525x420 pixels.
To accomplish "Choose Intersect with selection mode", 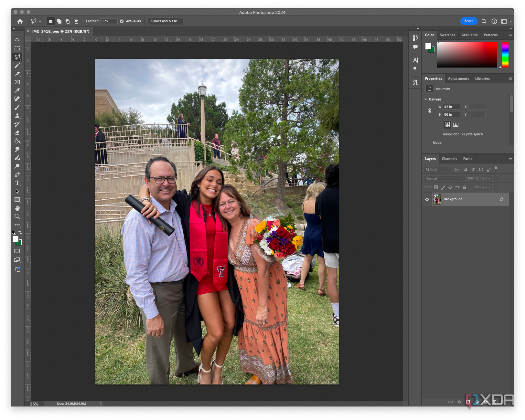I will pyautogui.click(x=76, y=21).
